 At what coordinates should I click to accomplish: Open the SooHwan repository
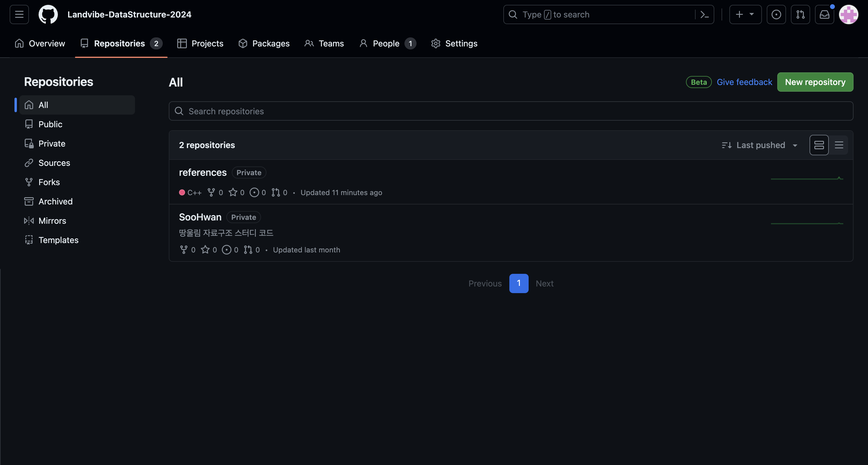point(200,217)
